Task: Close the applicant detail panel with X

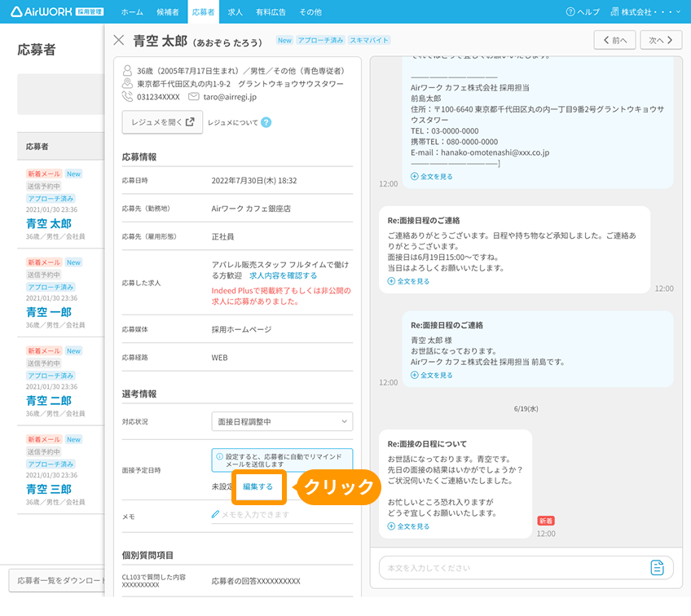Action: (118, 40)
